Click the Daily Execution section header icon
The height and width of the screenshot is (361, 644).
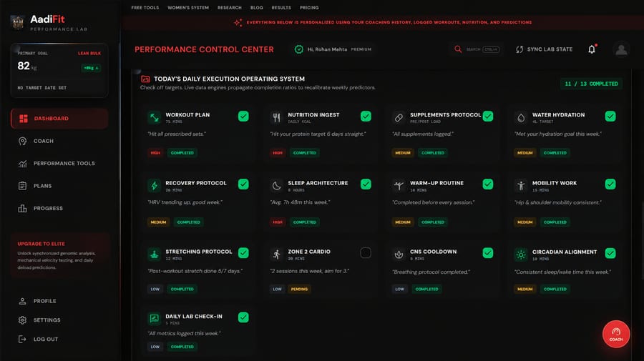[145, 79]
